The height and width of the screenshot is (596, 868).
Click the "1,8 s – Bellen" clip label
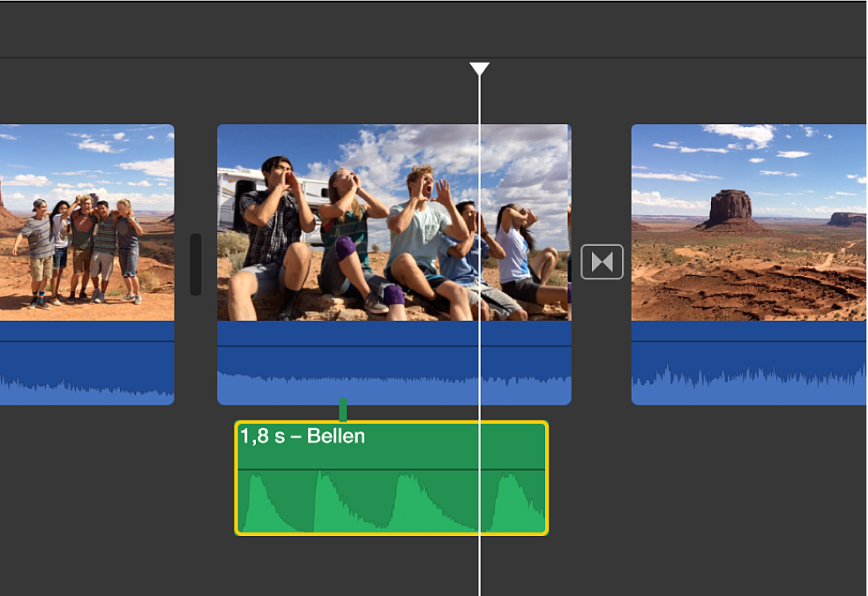303,436
